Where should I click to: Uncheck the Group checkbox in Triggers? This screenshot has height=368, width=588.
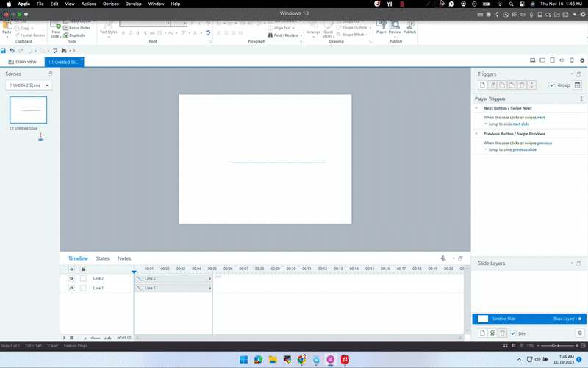point(552,85)
